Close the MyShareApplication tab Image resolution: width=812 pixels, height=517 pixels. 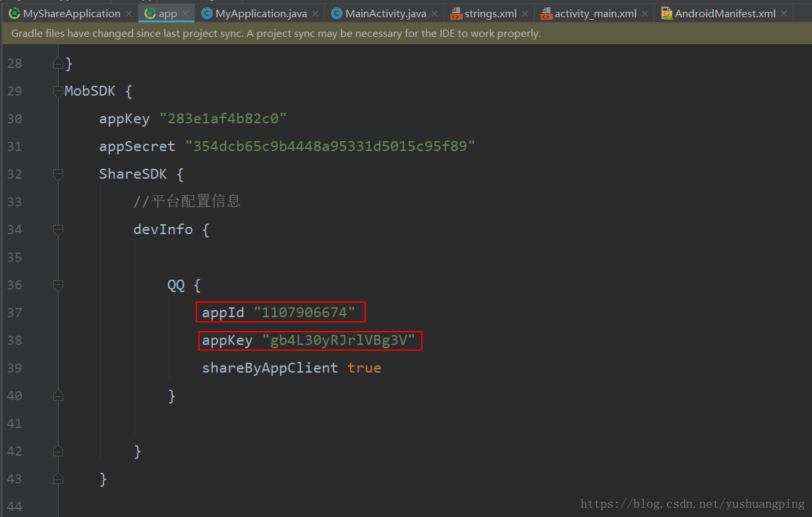pyautogui.click(x=129, y=14)
